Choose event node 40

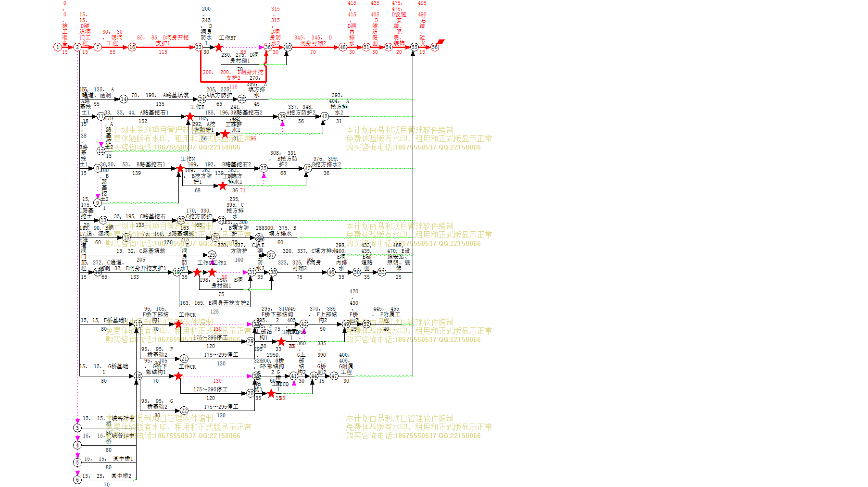[x=288, y=47]
